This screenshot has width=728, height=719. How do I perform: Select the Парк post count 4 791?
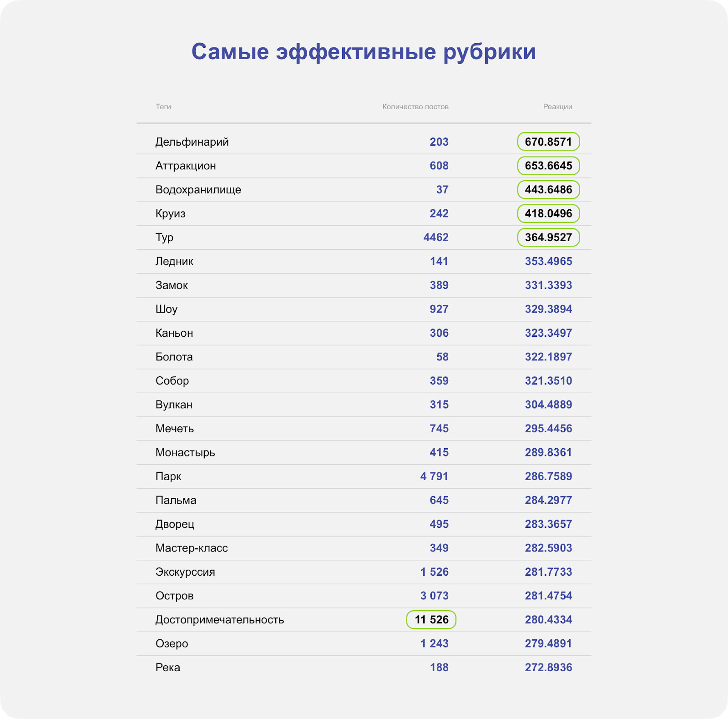tap(434, 476)
